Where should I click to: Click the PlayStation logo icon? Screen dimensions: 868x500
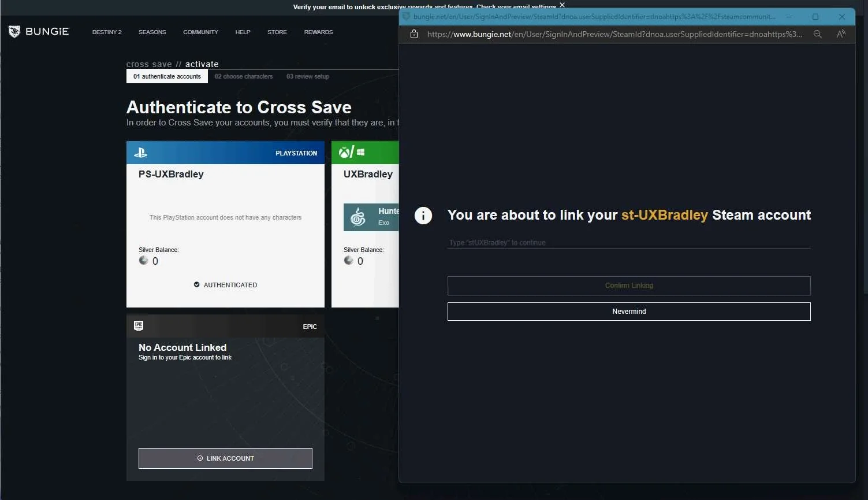point(140,153)
